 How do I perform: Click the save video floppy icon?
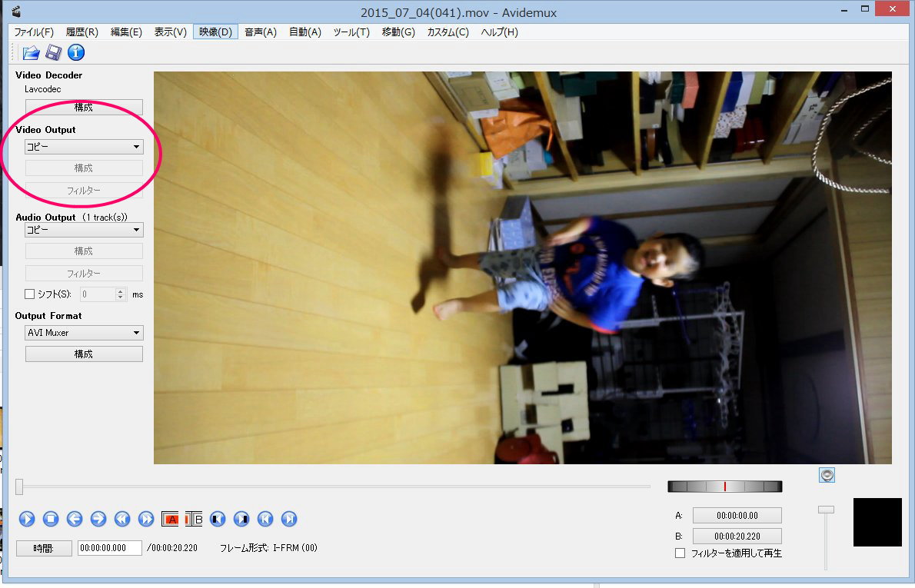[x=53, y=53]
